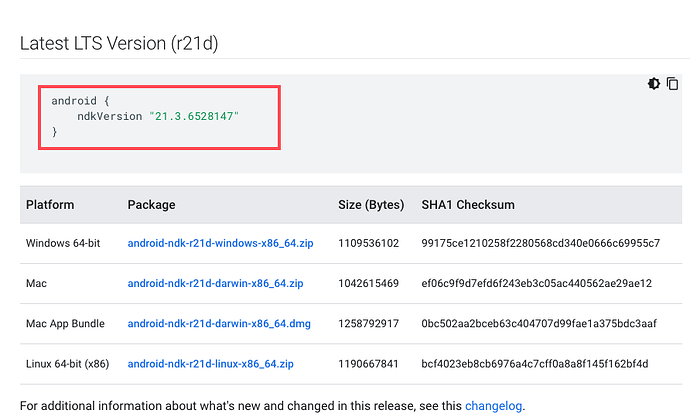
Task: Click the Mac App Bundle platform cell
Action: click(65, 324)
